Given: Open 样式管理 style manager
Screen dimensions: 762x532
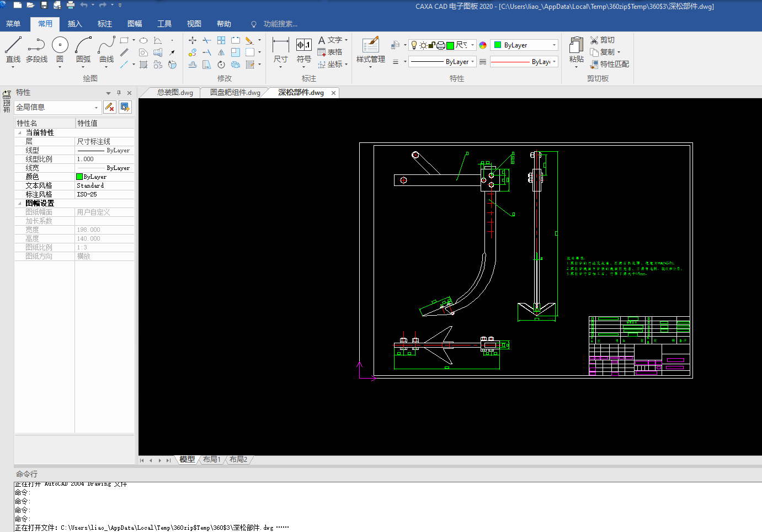Looking at the screenshot, I should 370,45.
